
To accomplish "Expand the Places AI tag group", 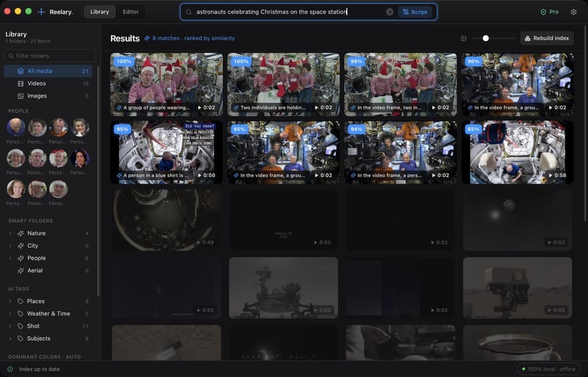I will coord(10,301).
